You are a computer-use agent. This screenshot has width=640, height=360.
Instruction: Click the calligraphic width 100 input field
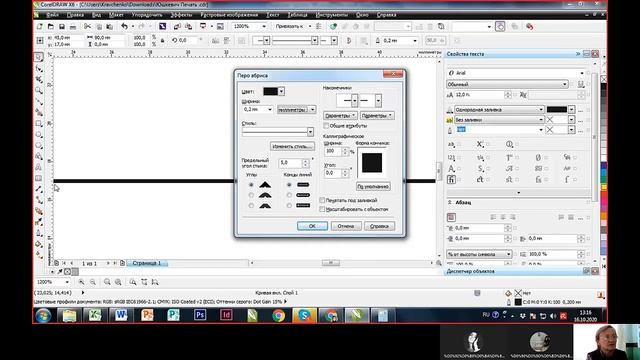(x=333, y=151)
